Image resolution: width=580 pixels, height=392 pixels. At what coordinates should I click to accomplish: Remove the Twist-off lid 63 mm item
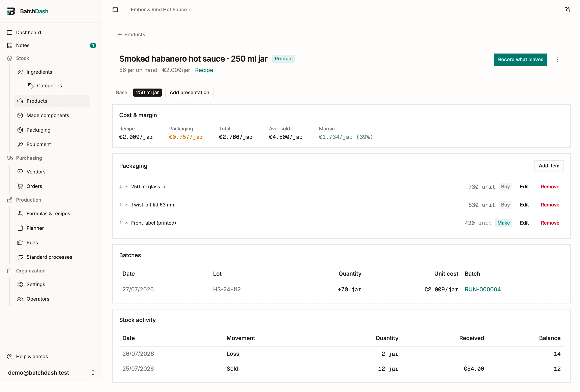tap(550, 205)
